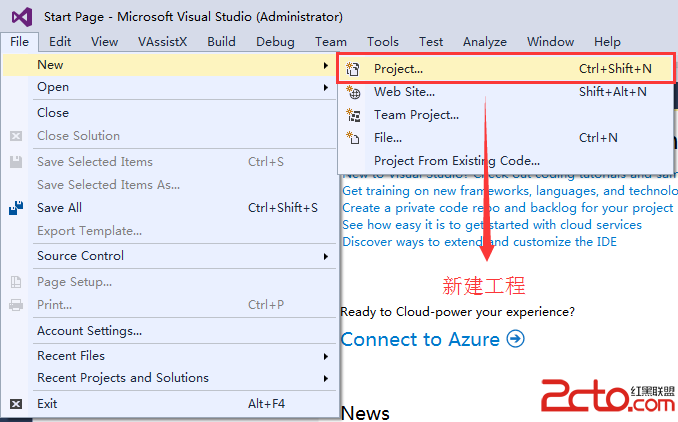
Task: Expand the Recent Files submenu arrow
Action: [326, 356]
